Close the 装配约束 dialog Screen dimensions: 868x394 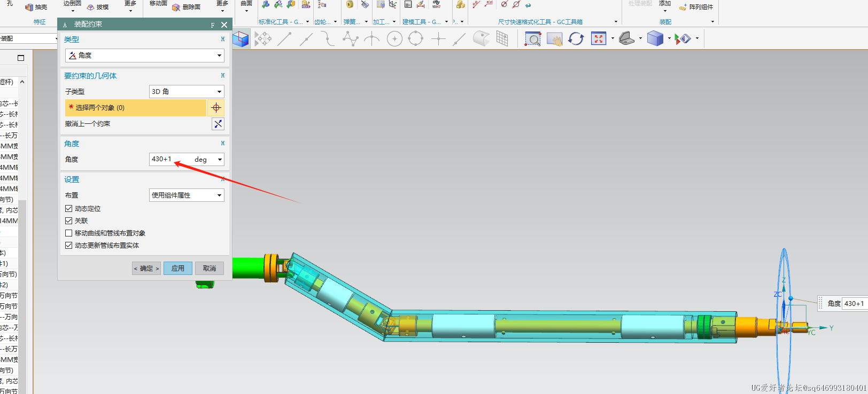(224, 25)
